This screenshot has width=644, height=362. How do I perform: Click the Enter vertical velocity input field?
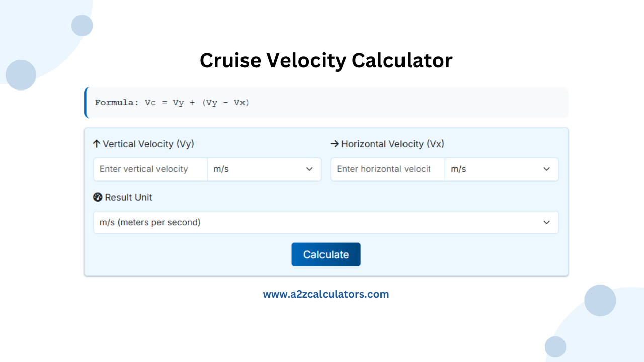150,169
